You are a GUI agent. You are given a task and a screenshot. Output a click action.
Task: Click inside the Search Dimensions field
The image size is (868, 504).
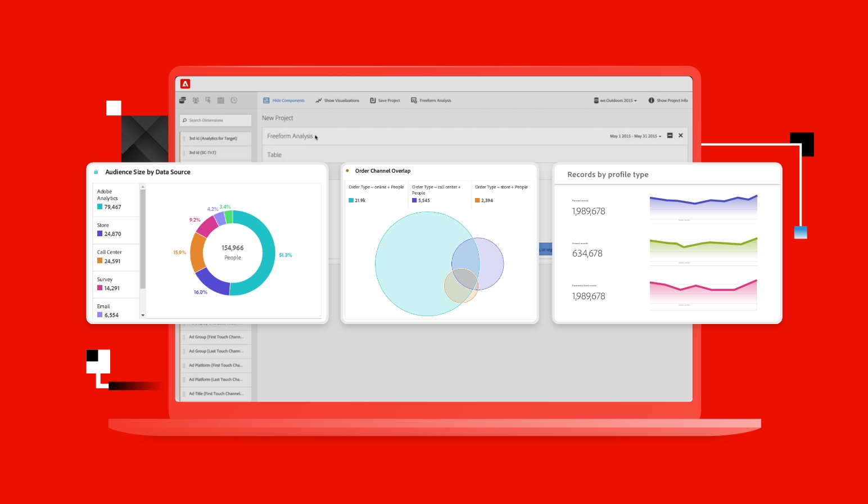tap(215, 120)
